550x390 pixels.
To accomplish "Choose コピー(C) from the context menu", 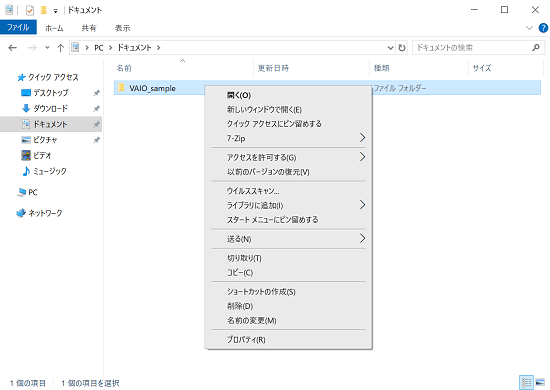I will point(288,273).
